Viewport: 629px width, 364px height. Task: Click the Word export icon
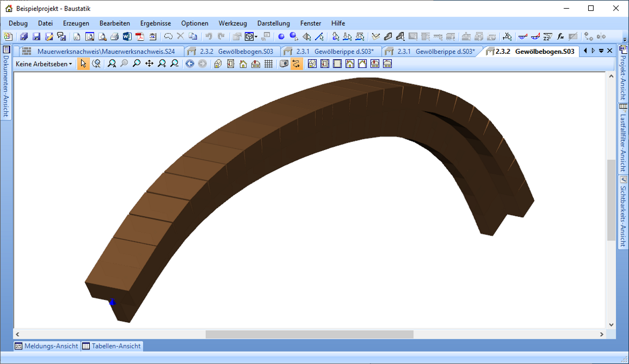click(127, 37)
